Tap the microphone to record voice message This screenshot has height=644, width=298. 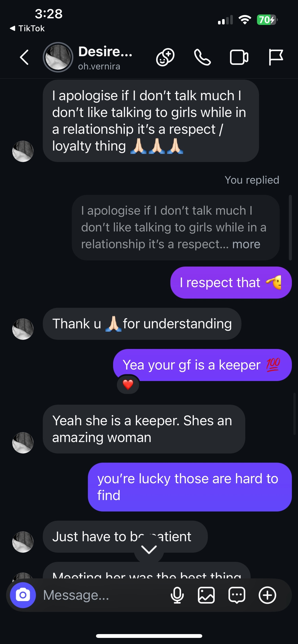point(177,595)
